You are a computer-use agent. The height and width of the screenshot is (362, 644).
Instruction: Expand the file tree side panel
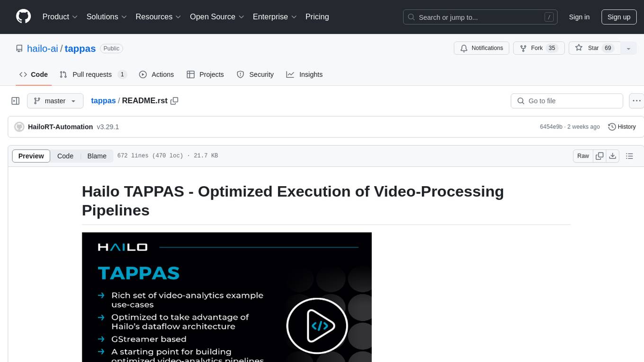(16, 101)
